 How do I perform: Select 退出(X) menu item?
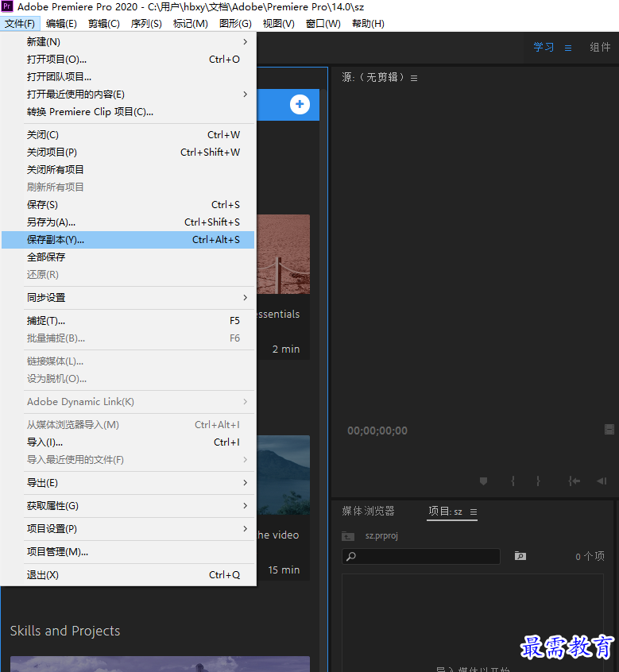click(128, 575)
